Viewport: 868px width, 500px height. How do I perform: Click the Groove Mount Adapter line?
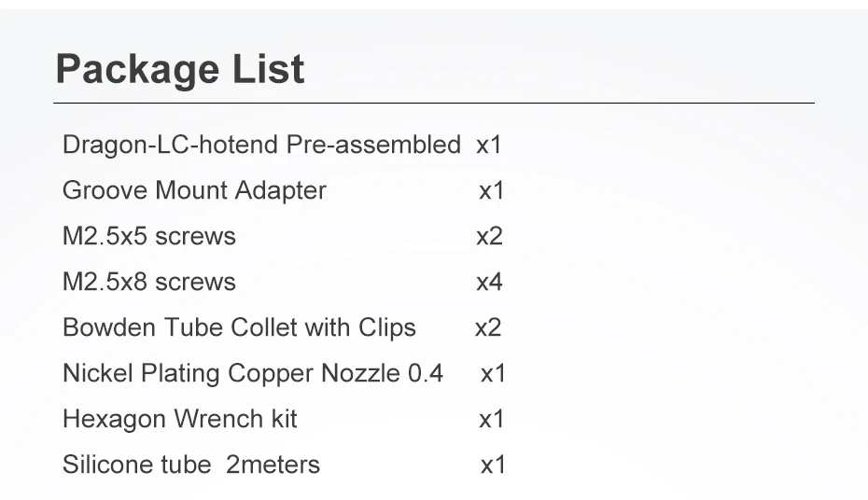[x=194, y=191]
